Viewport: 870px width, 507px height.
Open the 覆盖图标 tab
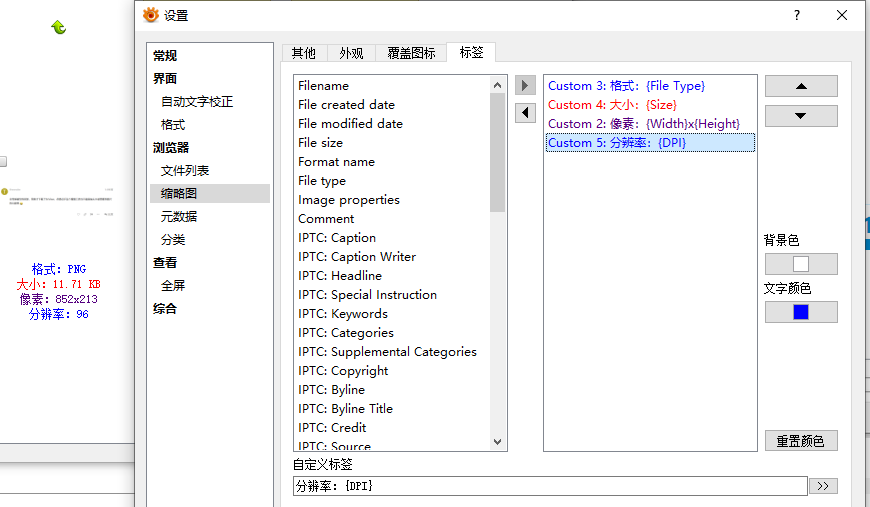tap(411, 53)
